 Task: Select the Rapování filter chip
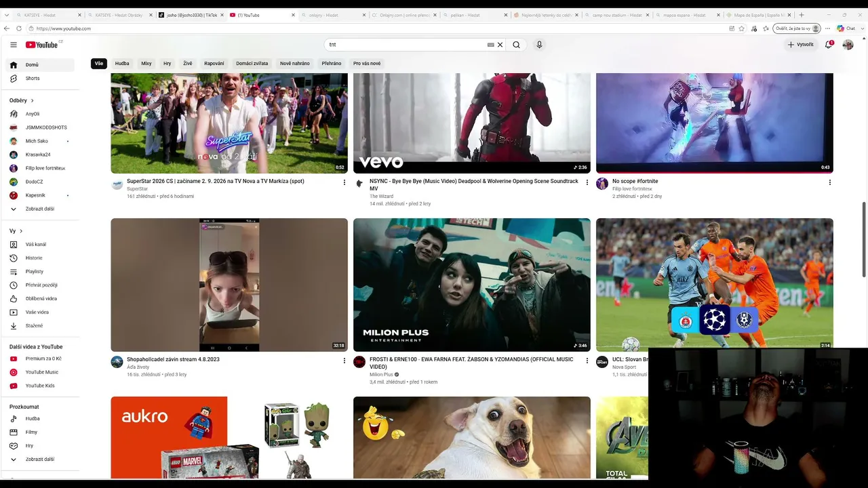click(214, 64)
